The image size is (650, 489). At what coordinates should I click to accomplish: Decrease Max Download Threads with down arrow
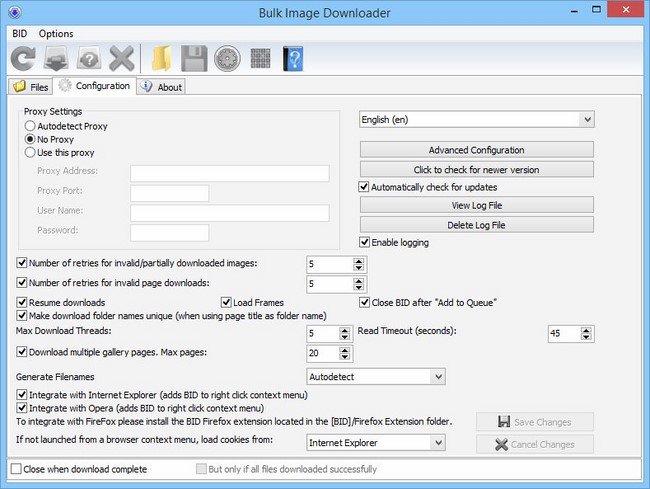pyautogui.click(x=344, y=337)
